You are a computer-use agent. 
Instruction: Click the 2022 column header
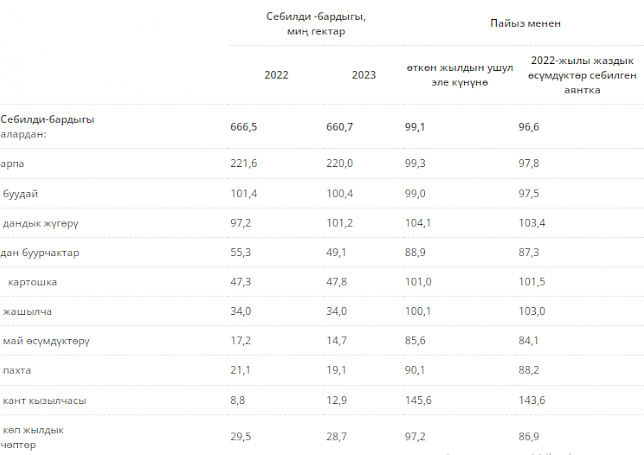click(277, 75)
